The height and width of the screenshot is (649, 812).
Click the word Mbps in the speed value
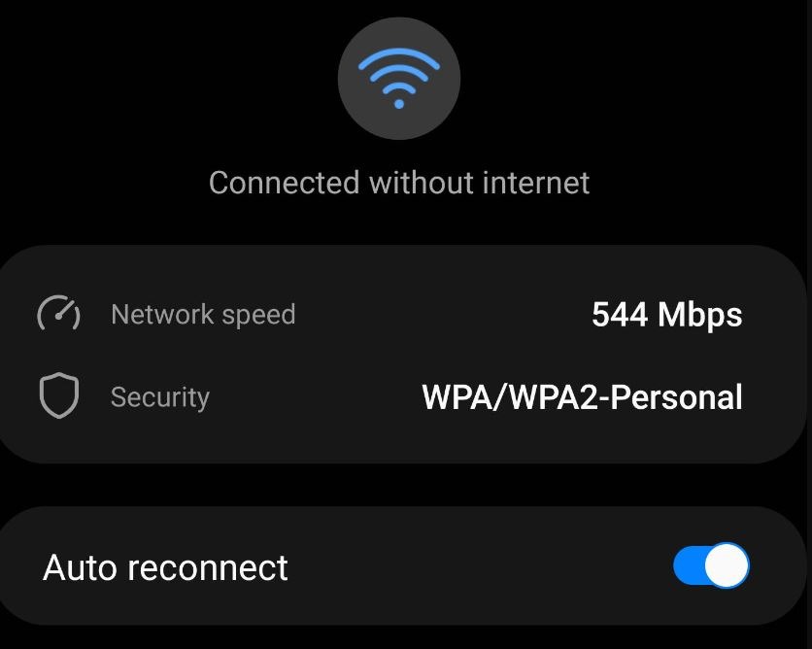click(699, 315)
